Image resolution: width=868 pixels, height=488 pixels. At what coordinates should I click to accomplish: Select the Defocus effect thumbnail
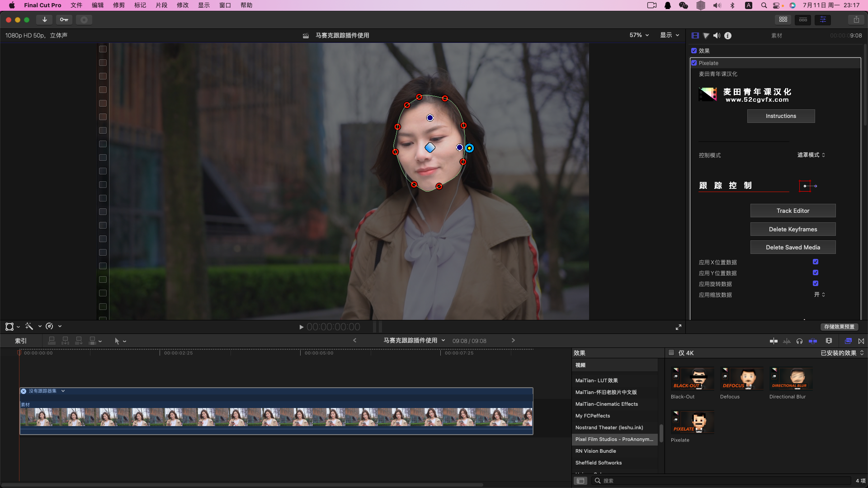tap(742, 379)
